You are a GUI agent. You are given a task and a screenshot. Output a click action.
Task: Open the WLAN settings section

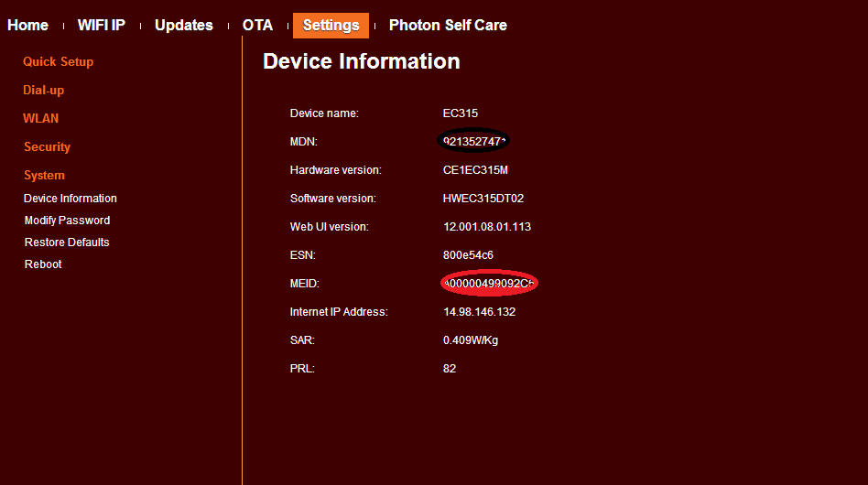coord(40,118)
